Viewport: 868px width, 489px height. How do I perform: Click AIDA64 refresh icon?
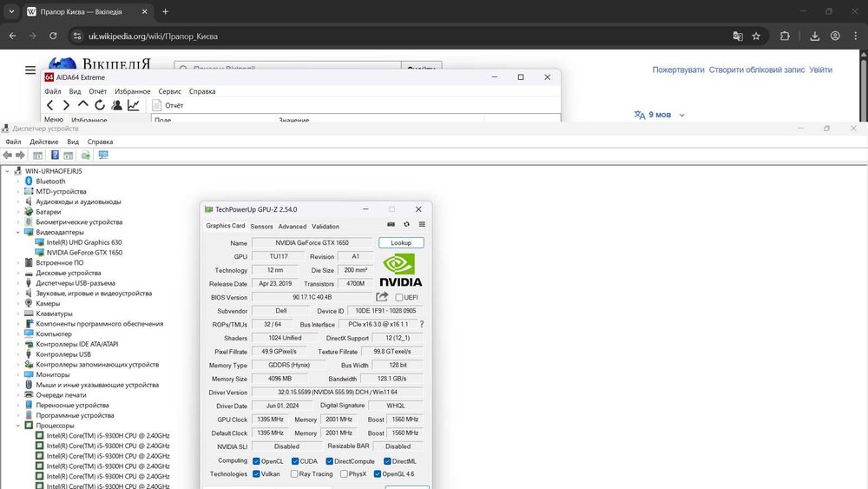pyautogui.click(x=100, y=105)
